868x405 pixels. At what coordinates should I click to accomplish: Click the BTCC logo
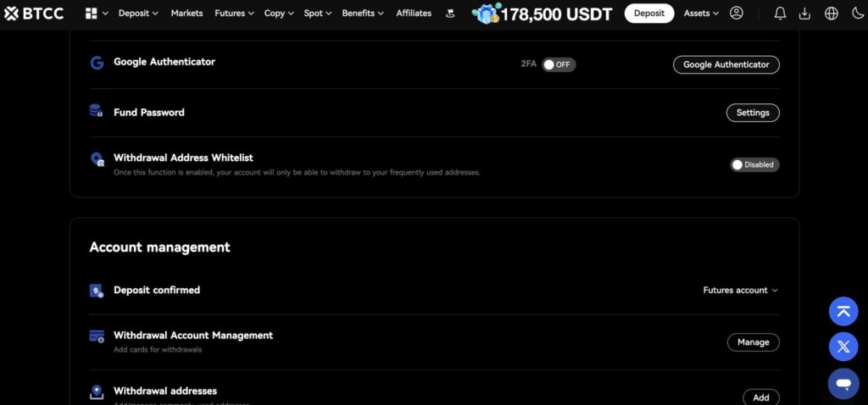[34, 14]
